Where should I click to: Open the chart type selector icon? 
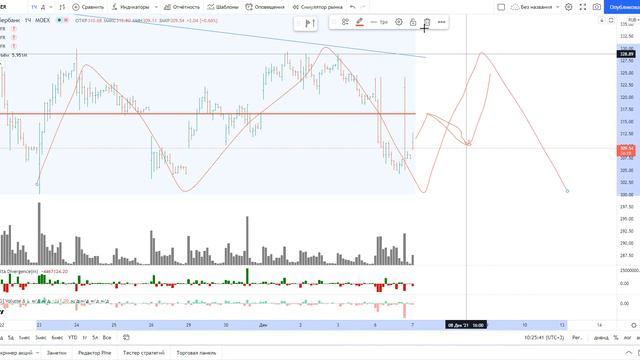[62, 7]
